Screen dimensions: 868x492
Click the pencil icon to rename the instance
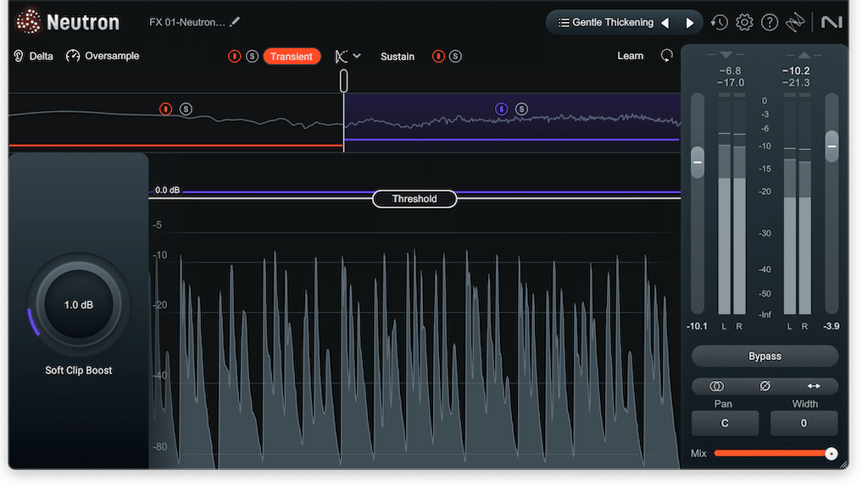click(x=235, y=22)
